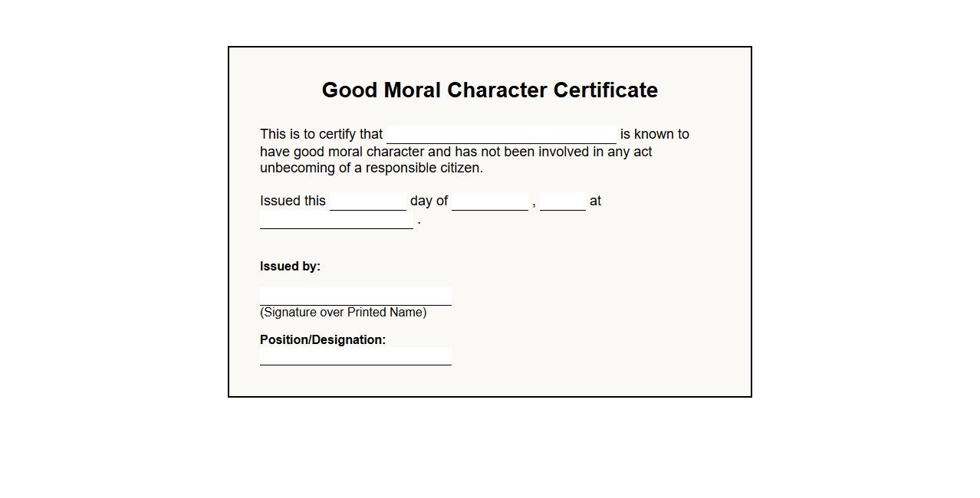Select the Position/Designation input field

tap(356, 356)
